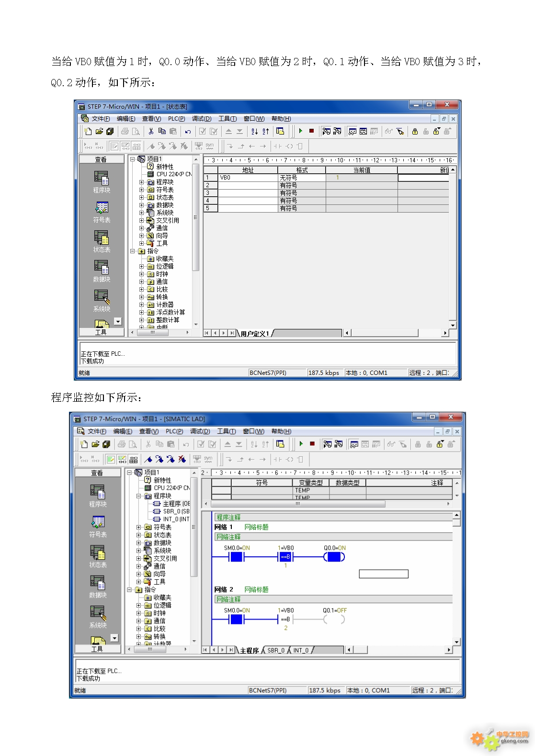The image size is (535, 756).
Task: Click Unforce icon in status chart window toolbar
Action: coord(426,131)
